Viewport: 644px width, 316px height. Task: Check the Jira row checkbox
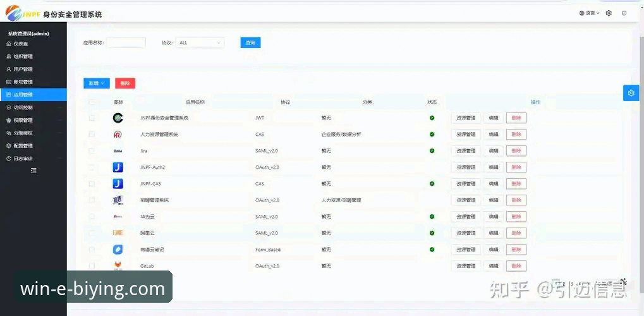pyautogui.click(x=92, y=151)
